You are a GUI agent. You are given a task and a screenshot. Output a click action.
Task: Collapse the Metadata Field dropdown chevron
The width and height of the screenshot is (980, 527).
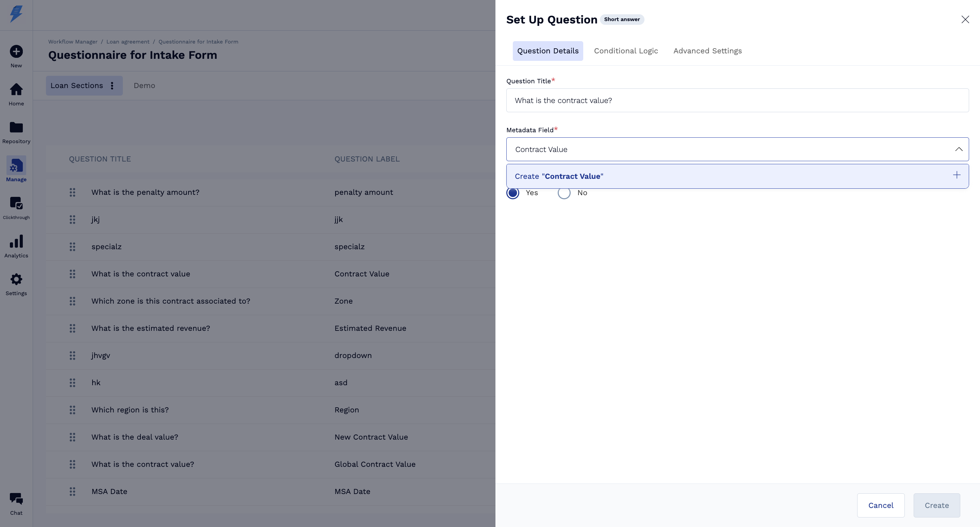coord(958,150)
